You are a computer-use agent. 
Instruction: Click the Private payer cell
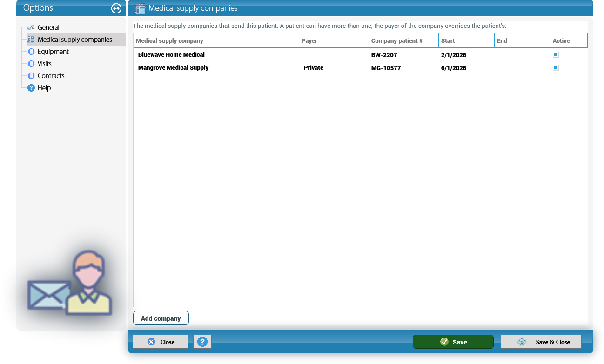click(x=314, y=68)
